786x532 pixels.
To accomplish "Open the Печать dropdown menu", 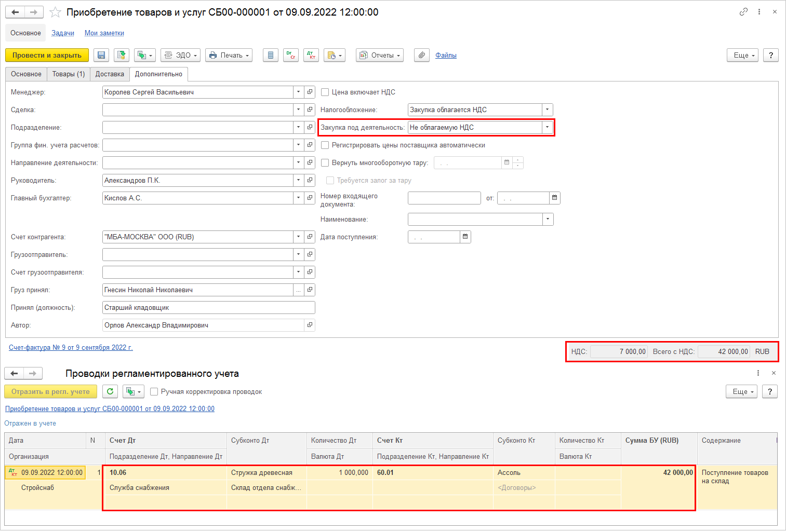I will [229, 56].
